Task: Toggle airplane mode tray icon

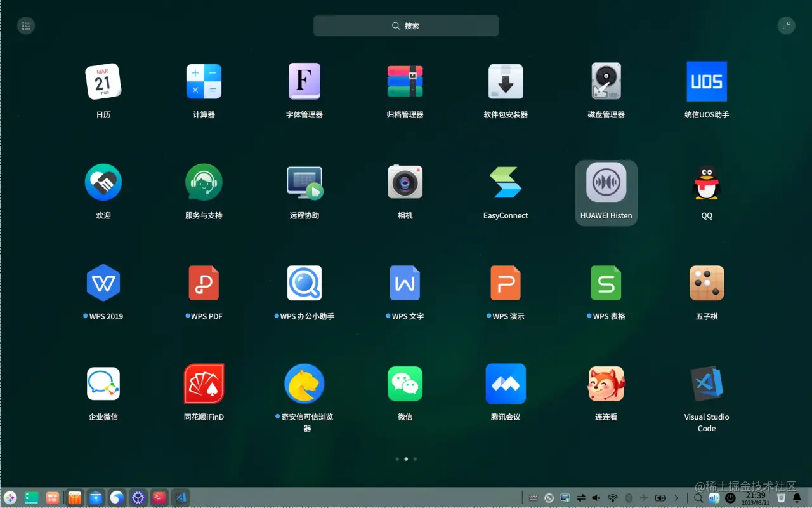Action: pyautogui.click(x=645, y=498)
